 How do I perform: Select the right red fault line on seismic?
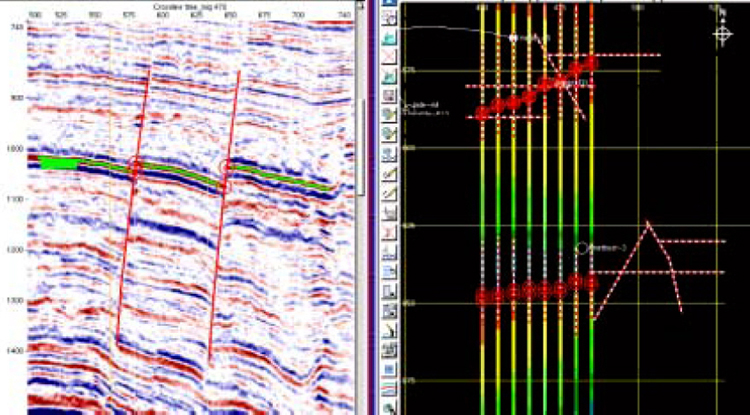[x=224, y=220]
